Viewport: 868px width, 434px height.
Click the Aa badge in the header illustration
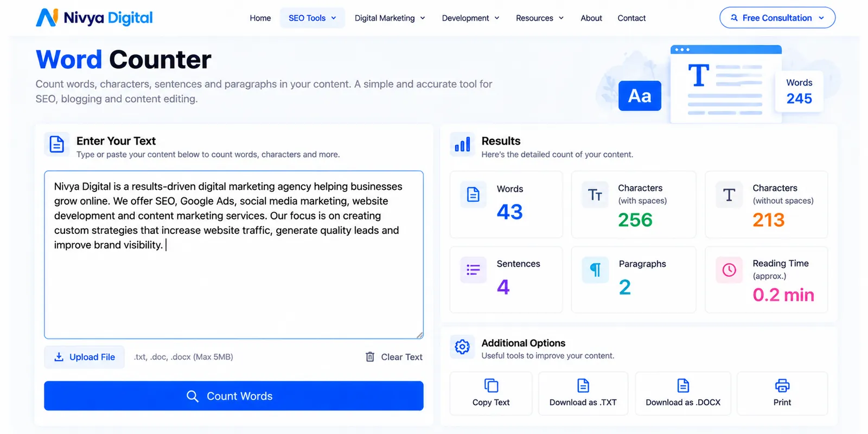[x=640, y=96]
